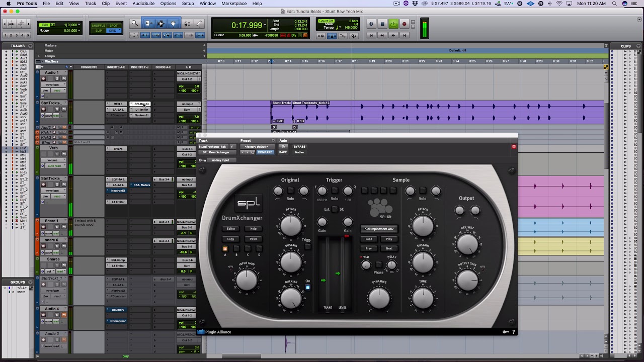Click the Online sync clock button

coord(371,24)
